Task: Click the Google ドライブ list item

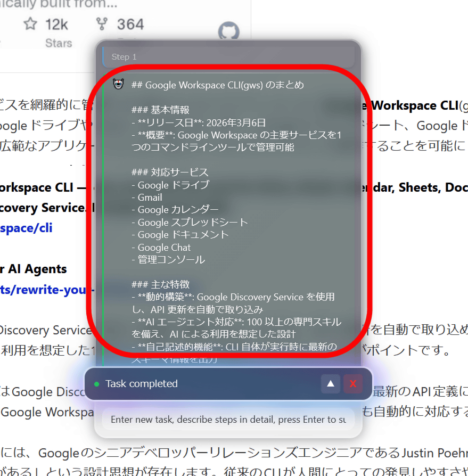Action: 170,185
